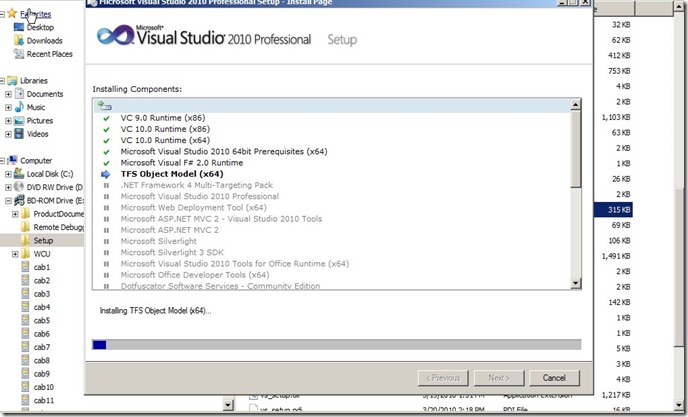Click Explorer tree scrollbar down arrow
The height and width of the screenshot is (417, 688).
coord(228,404)
